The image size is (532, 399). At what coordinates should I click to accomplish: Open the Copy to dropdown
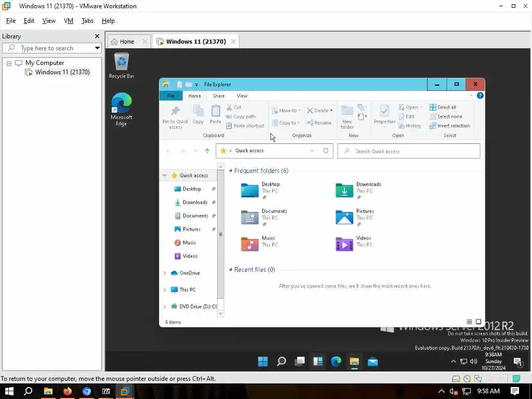(286, 123)
